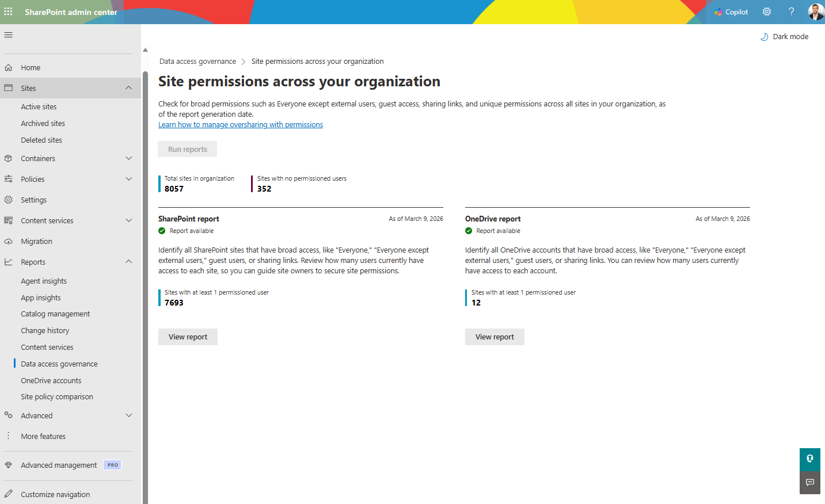
Task: Open OneDrive accounts in Reports
Action: pos(51,380)
